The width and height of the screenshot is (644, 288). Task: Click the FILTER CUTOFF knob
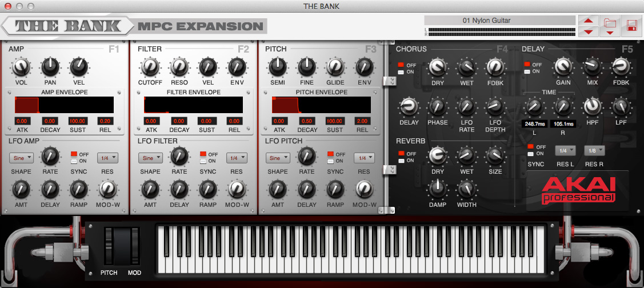(x=150, y=67)
